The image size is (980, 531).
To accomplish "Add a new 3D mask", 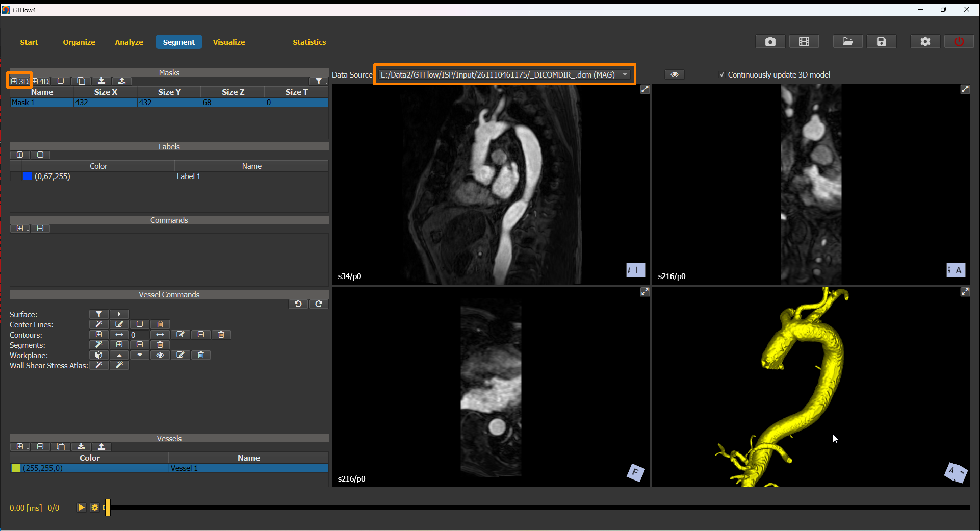I will tap(19, 81).
